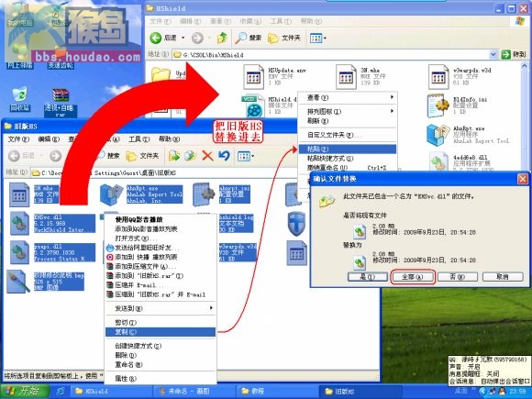Click Yes to All in replace dialog
Screen dimensions: 532x399
[413, 277]
